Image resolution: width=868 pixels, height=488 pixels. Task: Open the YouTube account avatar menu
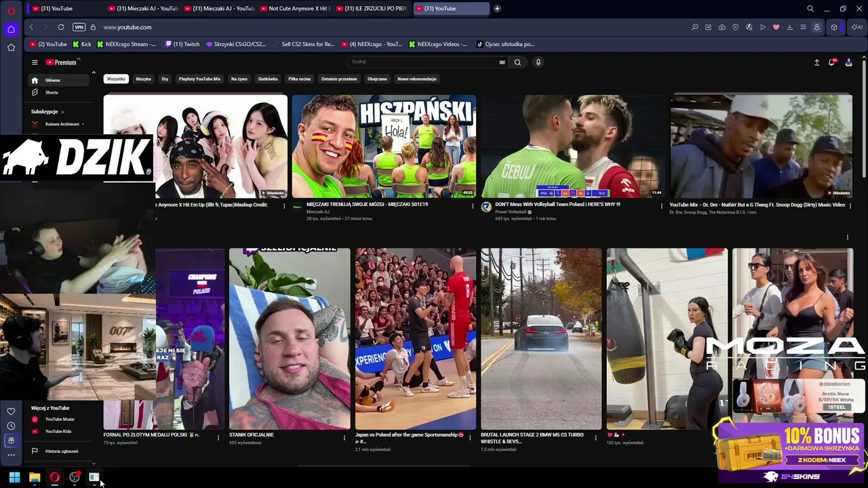tap(848, 62)
